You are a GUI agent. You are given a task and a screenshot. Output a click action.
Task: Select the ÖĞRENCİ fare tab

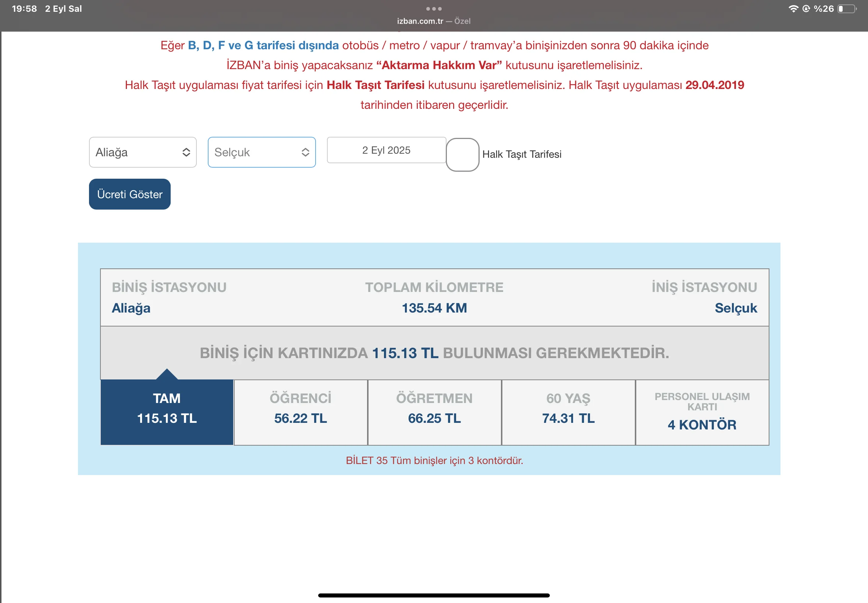300,412
